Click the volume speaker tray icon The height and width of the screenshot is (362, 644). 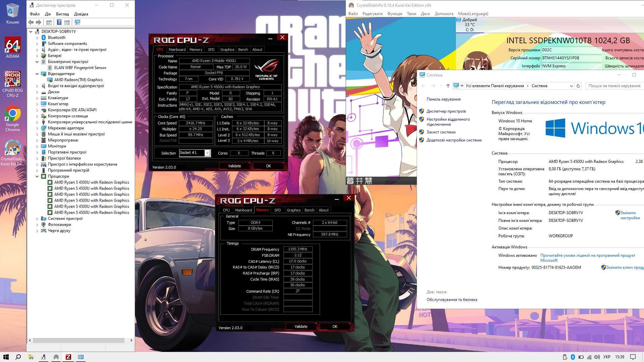pyautogui.click(x=597, y=357)
